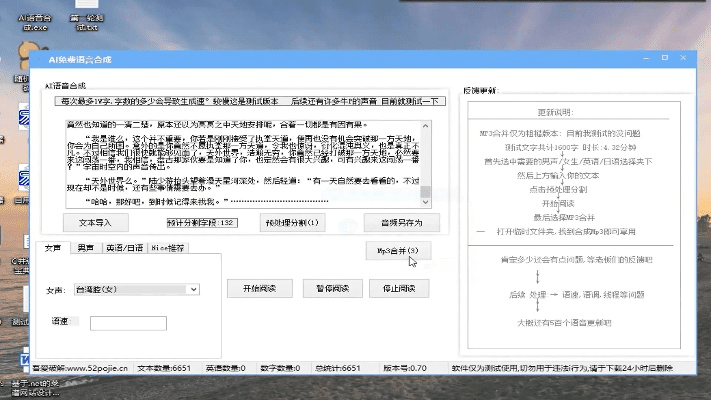The width and height of the screenshot is (711, 400).
Task: Minimize the AI免费语音合成 window
Action: [x=647, y=59]
